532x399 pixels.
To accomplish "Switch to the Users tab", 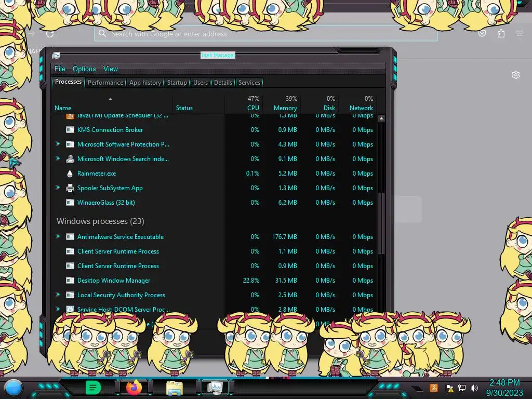I will [201, 83].
